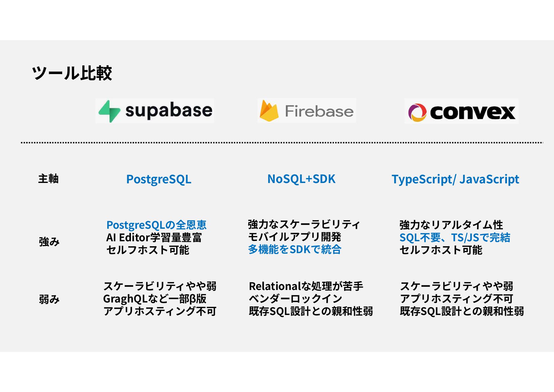Click the blue SQL不要、TS/JSで完結 text
This screenshot has height=392, width=554.
455,237
